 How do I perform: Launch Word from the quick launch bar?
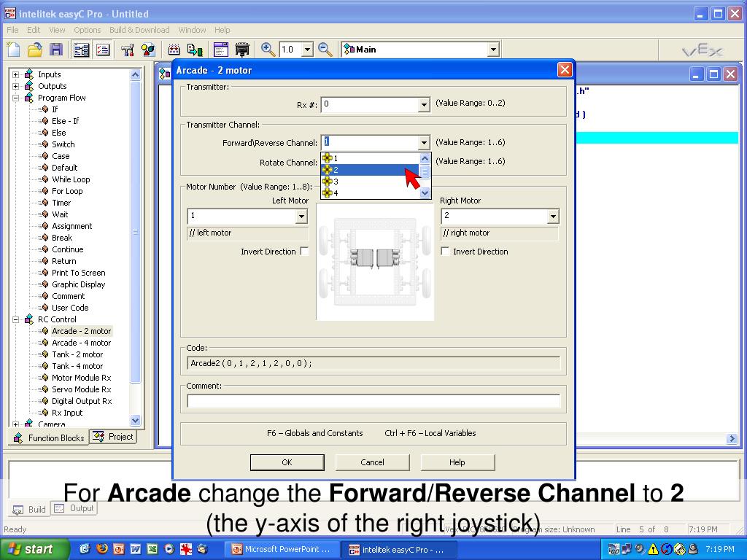click(135, 549)
